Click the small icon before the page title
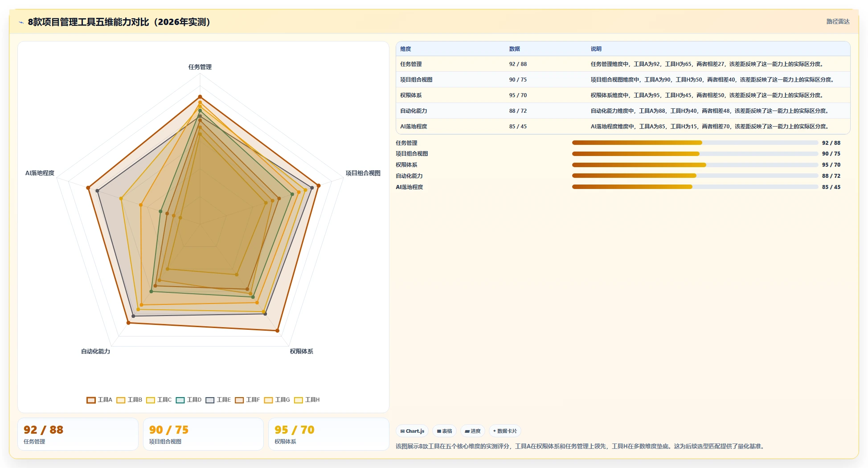 point(21,22)
